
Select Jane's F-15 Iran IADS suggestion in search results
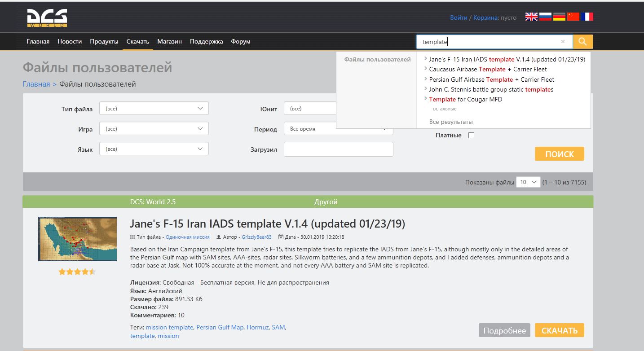507,59
